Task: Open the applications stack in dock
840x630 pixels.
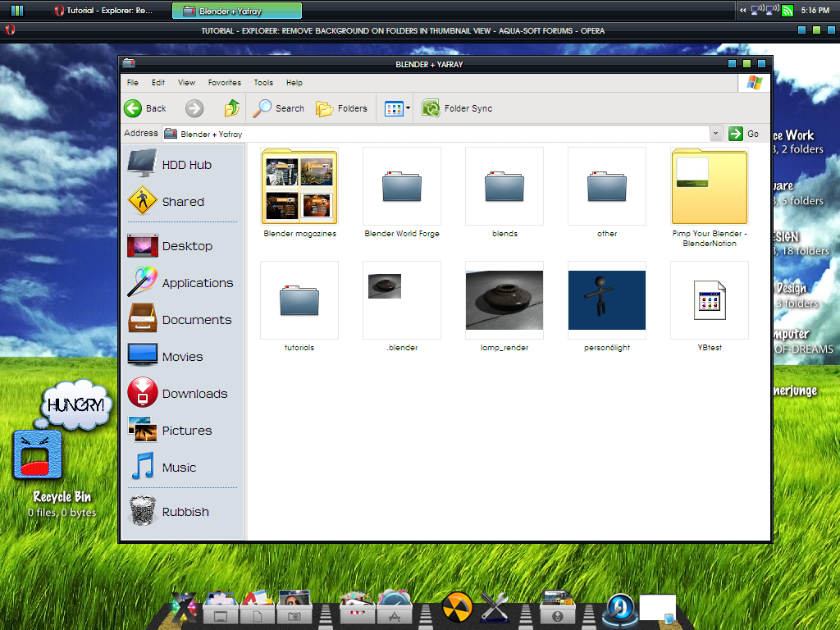Action: (x=395, y=608)
